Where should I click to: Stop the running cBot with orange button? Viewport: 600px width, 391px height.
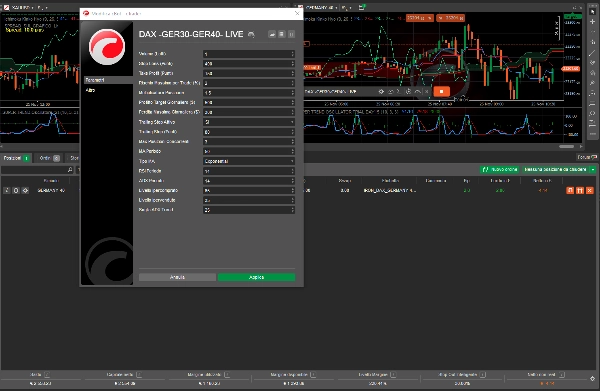click(441, 91)
